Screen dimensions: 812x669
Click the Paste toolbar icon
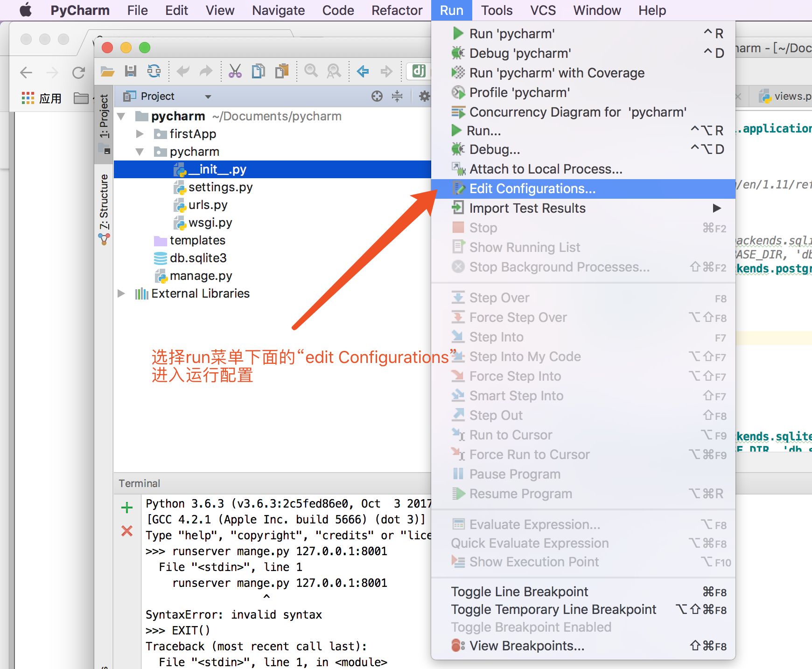coord(282,71)
